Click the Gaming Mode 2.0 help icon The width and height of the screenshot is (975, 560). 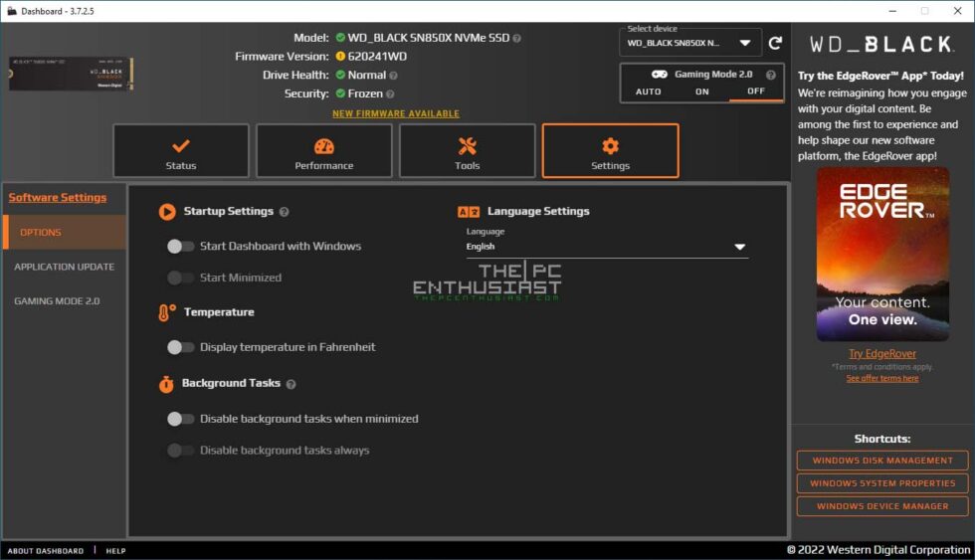(x=770, y=75)
